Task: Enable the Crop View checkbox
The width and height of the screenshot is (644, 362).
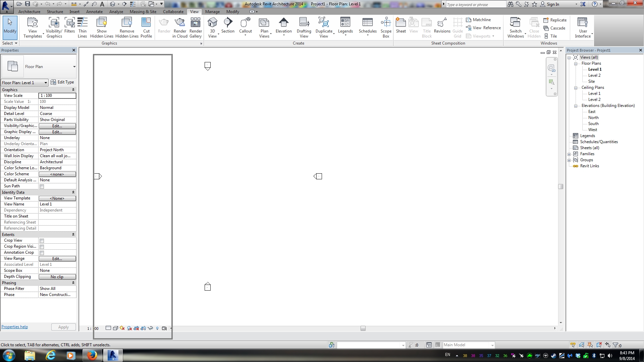Action: 42,241
